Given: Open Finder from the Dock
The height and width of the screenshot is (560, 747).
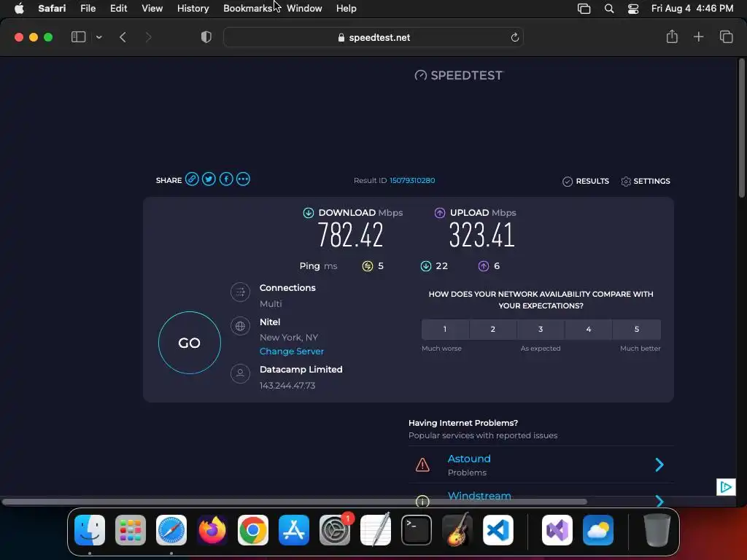Looking at the screenshot, I should pyautogui.click(x=90, y=530).
